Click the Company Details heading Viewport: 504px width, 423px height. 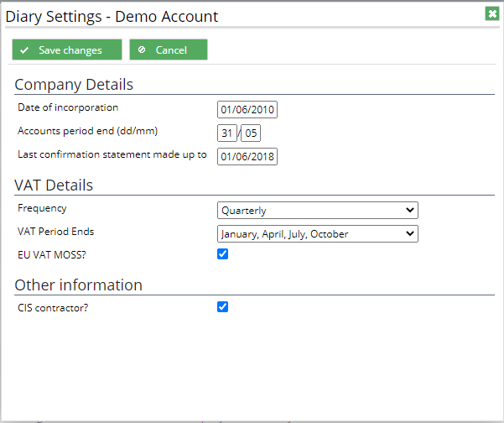[74, 85]
